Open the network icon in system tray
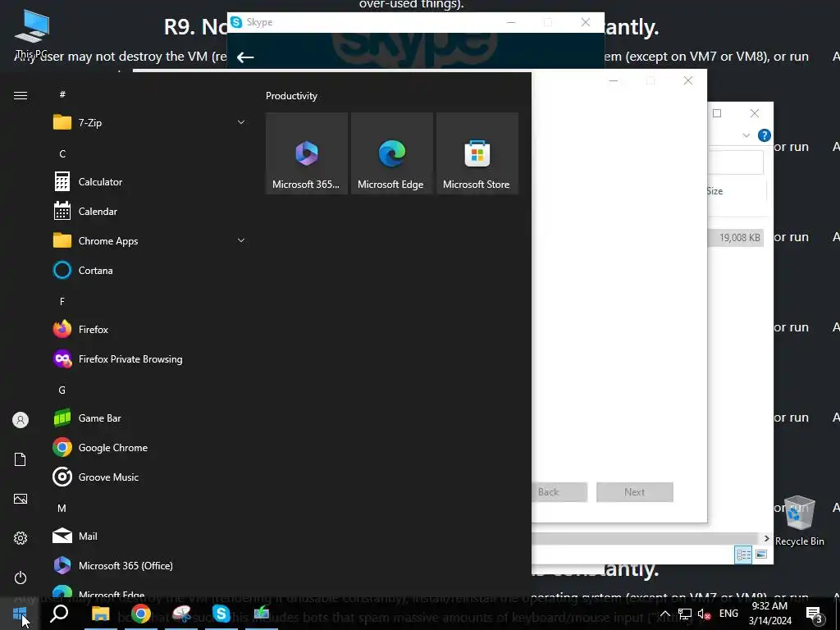 [x=685, y=614]
